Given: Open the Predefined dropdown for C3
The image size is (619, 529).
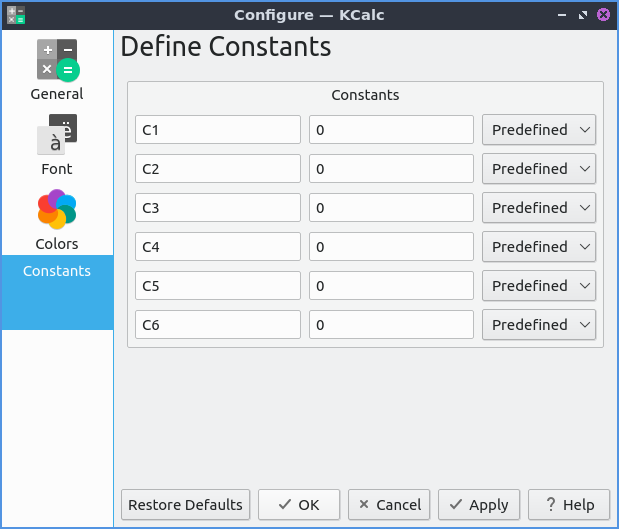Looking at the screenshot, I should pos(539,208).
